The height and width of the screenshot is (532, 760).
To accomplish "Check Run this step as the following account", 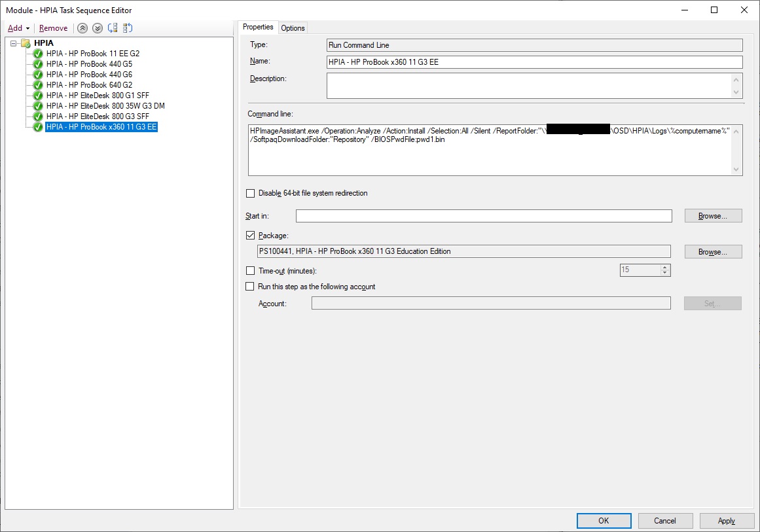I will click(x=250, y=286).
